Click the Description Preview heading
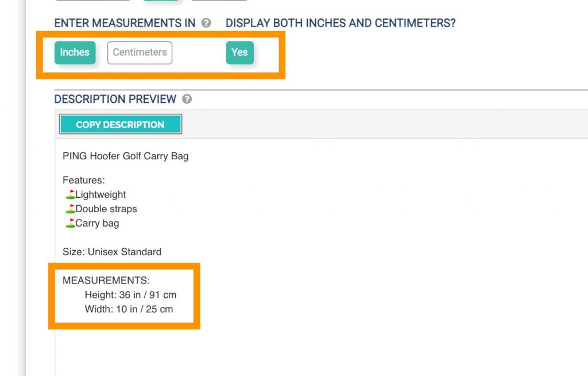The height and width of the screenshot is (376, 588). coord(115,99)
